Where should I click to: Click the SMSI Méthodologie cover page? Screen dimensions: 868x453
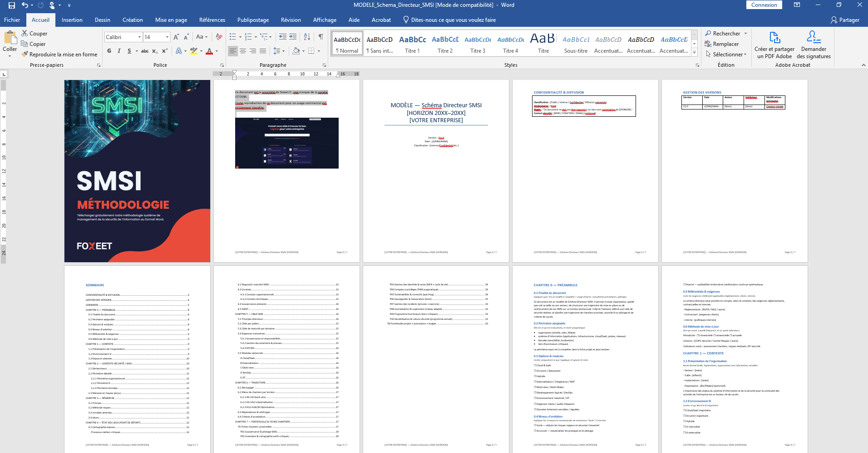click(137, 171)
